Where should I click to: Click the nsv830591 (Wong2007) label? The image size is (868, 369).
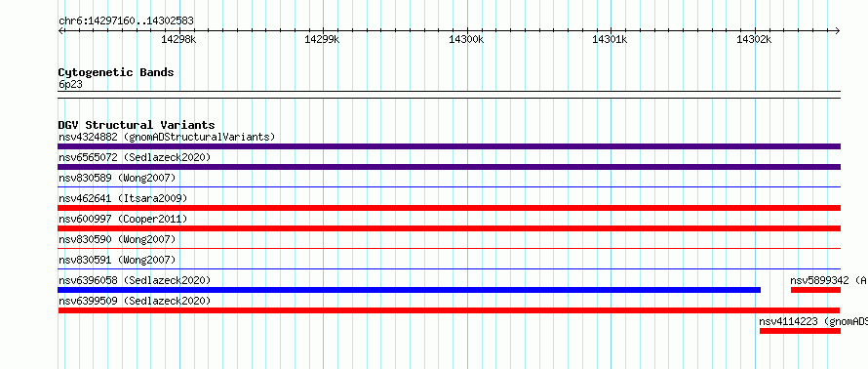[x=117, y=260]
